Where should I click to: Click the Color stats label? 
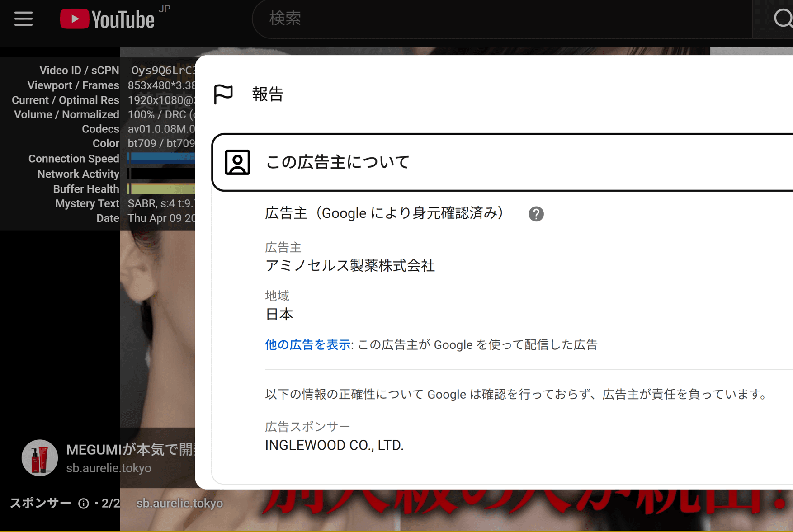click(106, 143)
